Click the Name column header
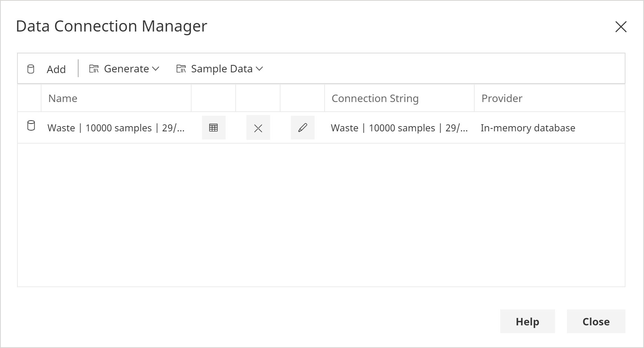The image size is (644, 348). 62,98
